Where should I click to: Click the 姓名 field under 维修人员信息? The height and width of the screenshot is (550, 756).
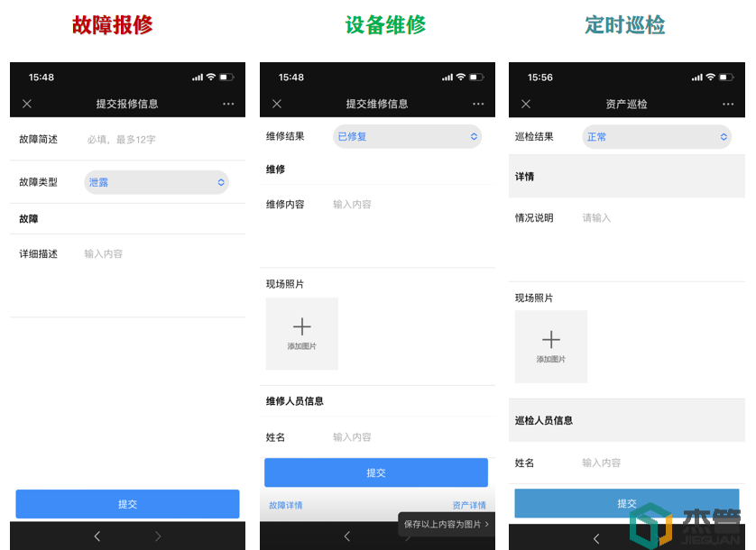[410, 437]
